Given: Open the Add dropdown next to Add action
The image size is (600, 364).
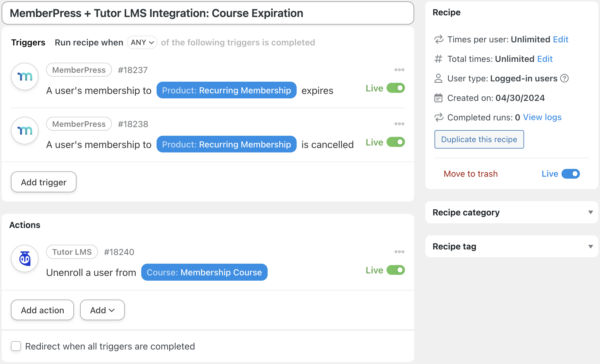Looking at the screenshot, I should (x=102, y=310).
